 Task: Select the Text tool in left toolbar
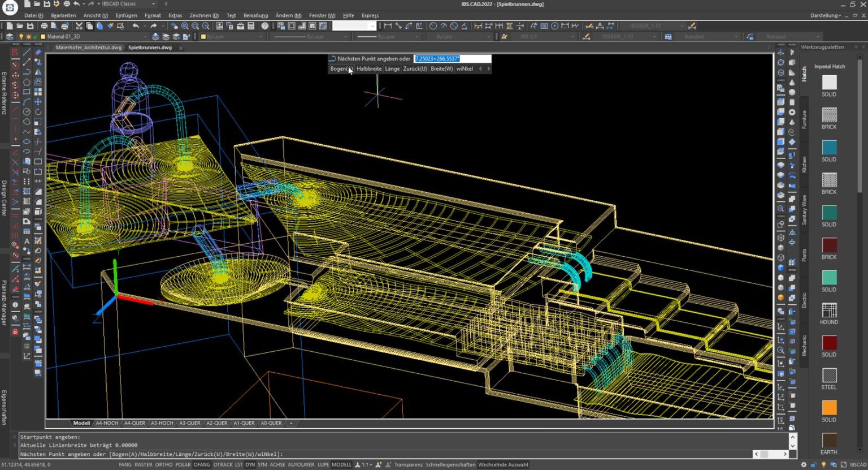pos(27,242)
